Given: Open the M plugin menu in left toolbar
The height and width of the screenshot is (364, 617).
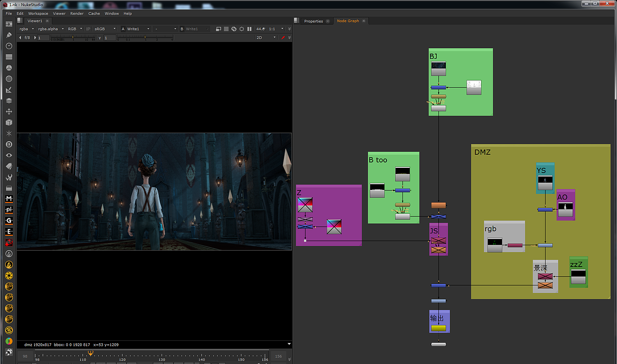Looking at the screenshot, I should [9, 199].
